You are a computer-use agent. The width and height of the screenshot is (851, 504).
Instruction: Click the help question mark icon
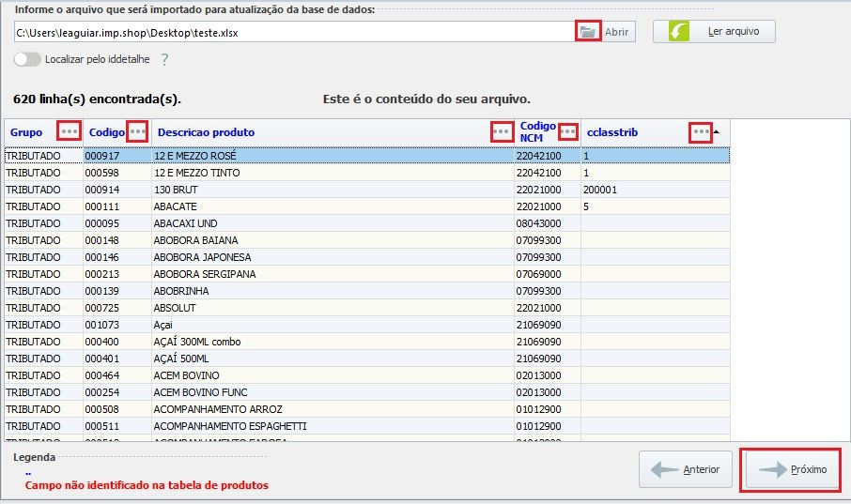point(164,59)
